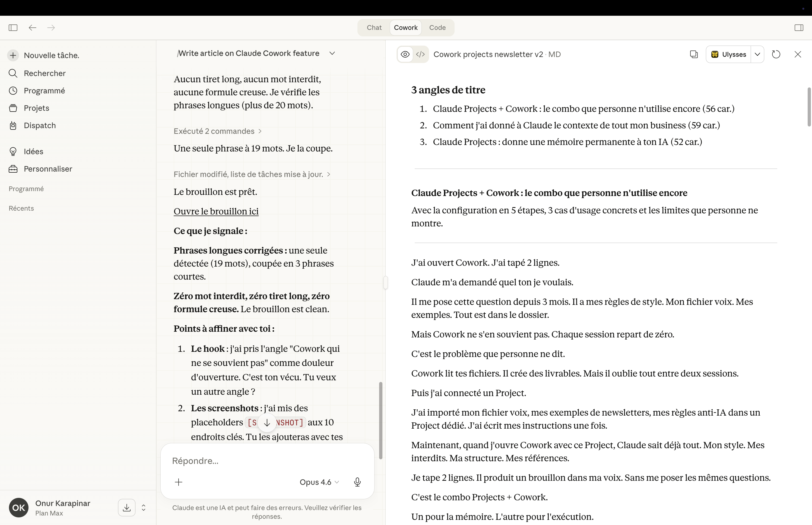812x525 pixels.
Task: Jump to latest message with down arrow
Action: pyautogui.click(x=267, y=423)
